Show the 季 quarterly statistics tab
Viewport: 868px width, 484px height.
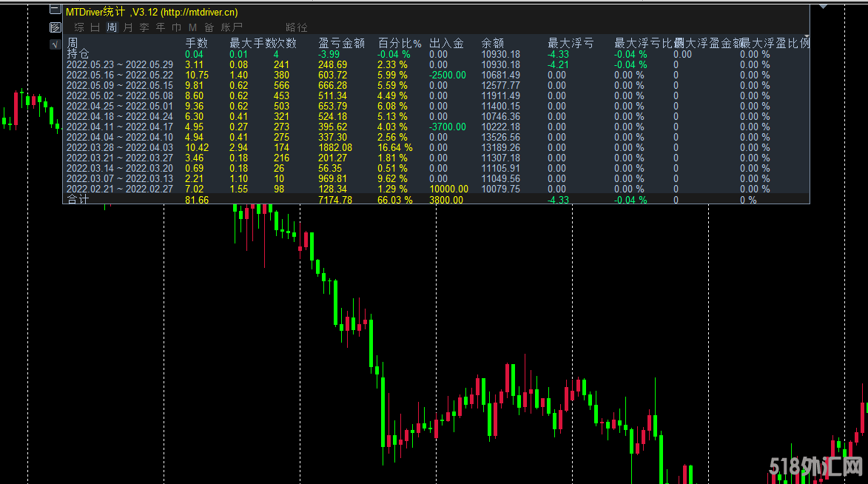(x=144, y=27)
